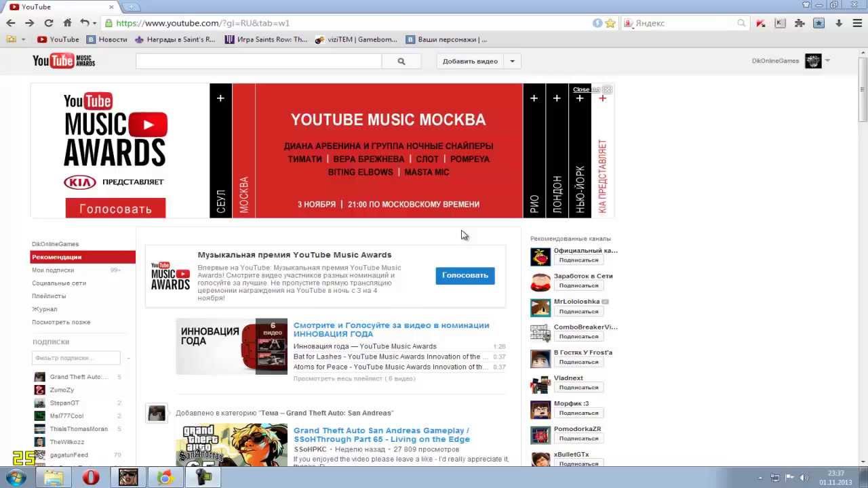Click the DikOnlineGames avatar icon

pos(813,61)
